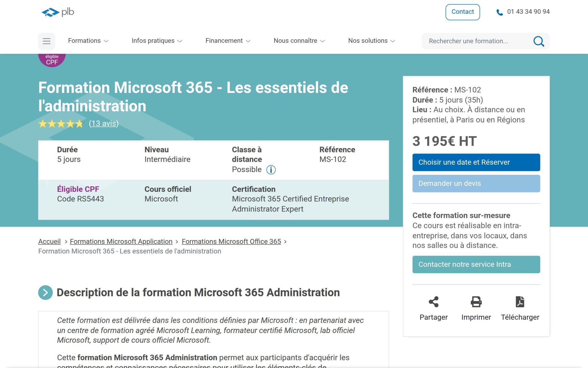Click Choisir une date et Réserver

click(476, 162)
